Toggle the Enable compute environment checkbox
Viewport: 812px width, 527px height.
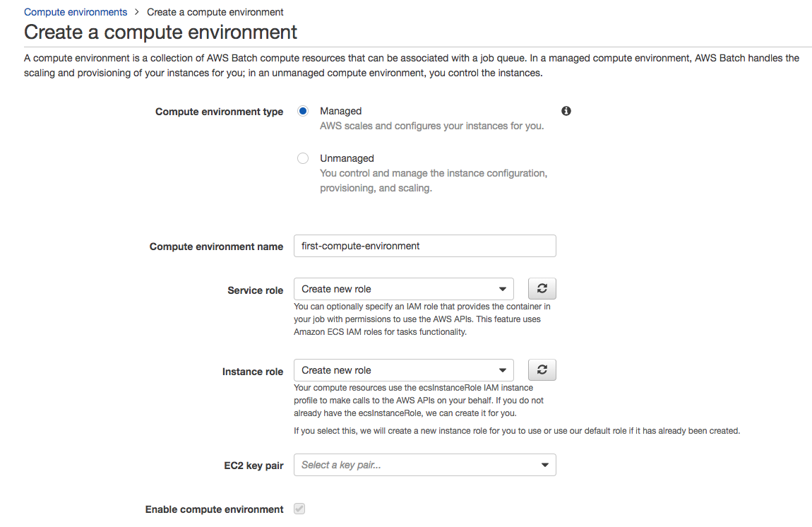tap(299, 509)
